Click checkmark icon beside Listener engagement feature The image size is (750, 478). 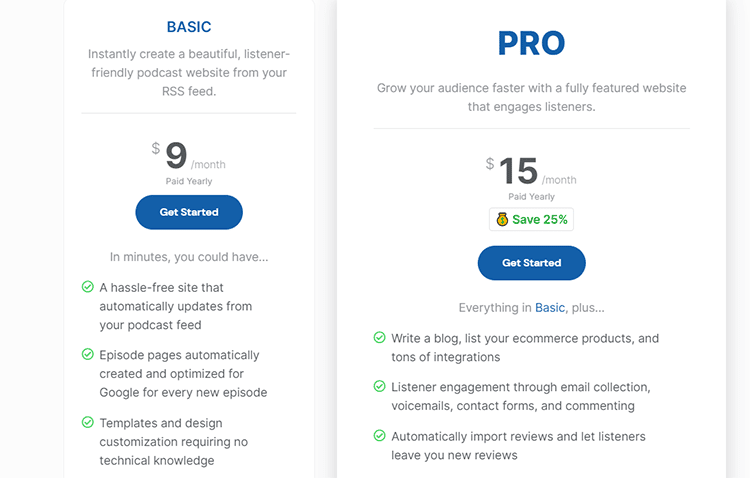pyautogui.click(x=380, y=386)
